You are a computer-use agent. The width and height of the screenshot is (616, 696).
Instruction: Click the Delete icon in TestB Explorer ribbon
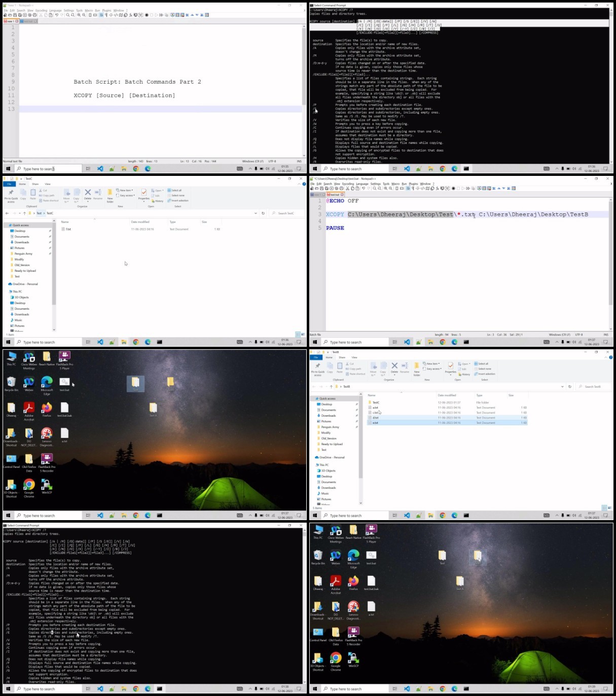394,368
